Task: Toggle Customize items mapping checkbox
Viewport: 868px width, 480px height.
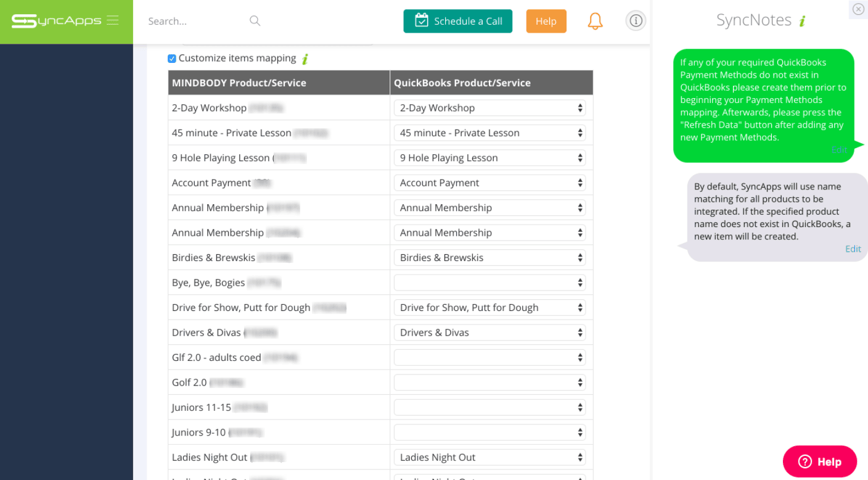Action: [172, 59]
